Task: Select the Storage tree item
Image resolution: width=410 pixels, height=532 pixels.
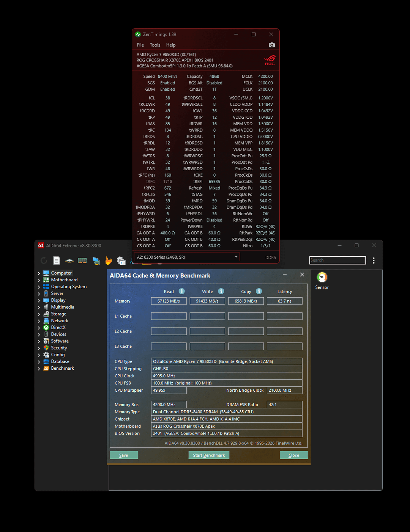Action: point(58,314)
